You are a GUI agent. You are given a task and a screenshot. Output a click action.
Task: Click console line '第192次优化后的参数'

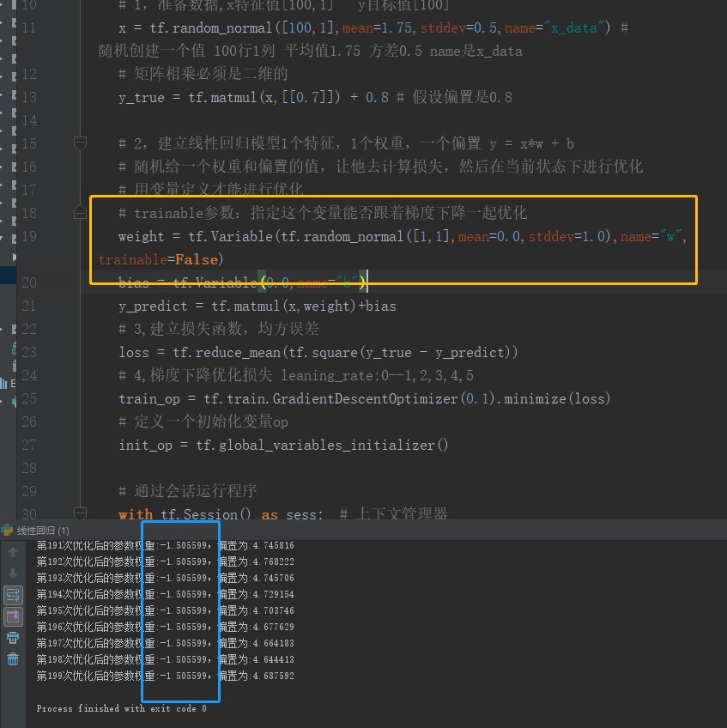166,561
